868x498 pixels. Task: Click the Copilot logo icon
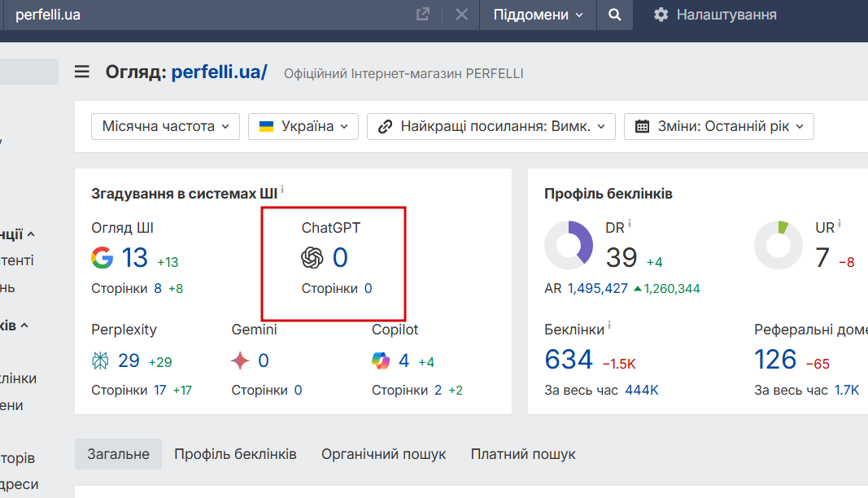tap(382, 360)
